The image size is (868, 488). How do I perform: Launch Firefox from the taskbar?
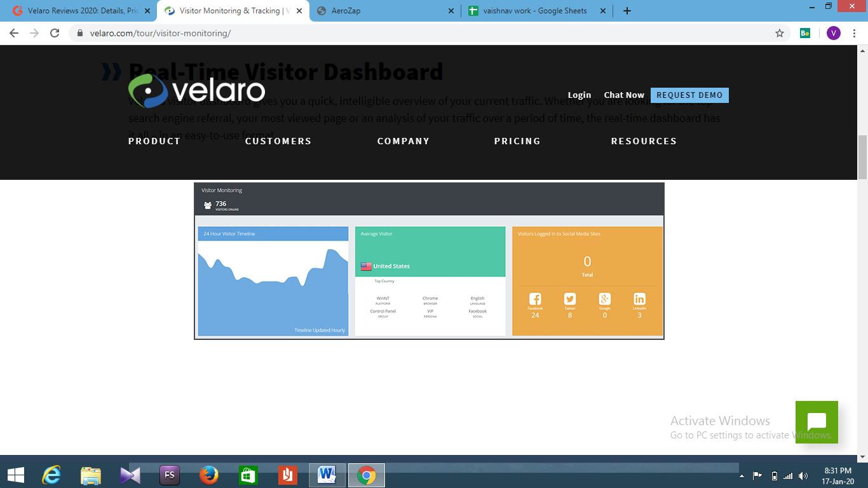pos(209,475)
